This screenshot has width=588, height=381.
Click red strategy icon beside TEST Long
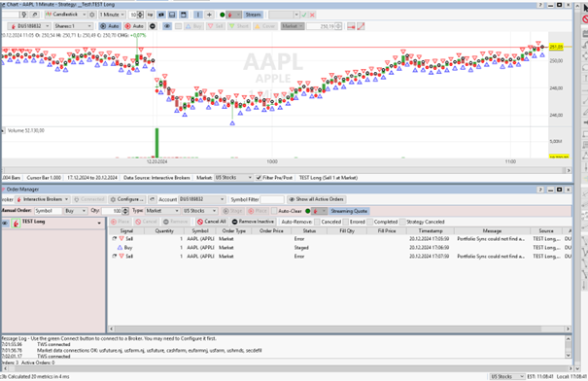point(16,224)
